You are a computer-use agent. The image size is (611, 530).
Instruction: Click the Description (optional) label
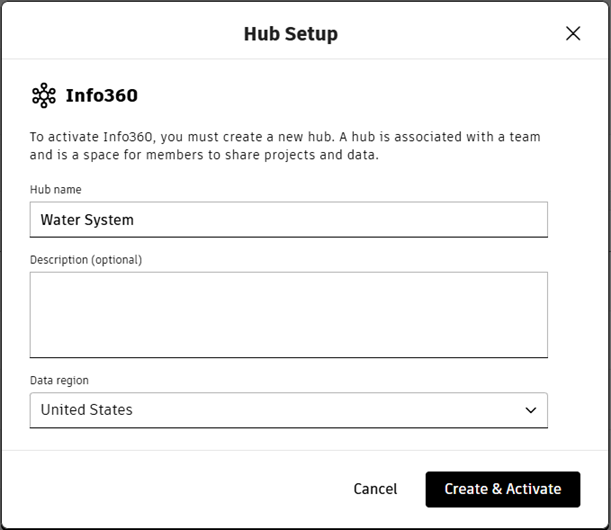point(86,260)
